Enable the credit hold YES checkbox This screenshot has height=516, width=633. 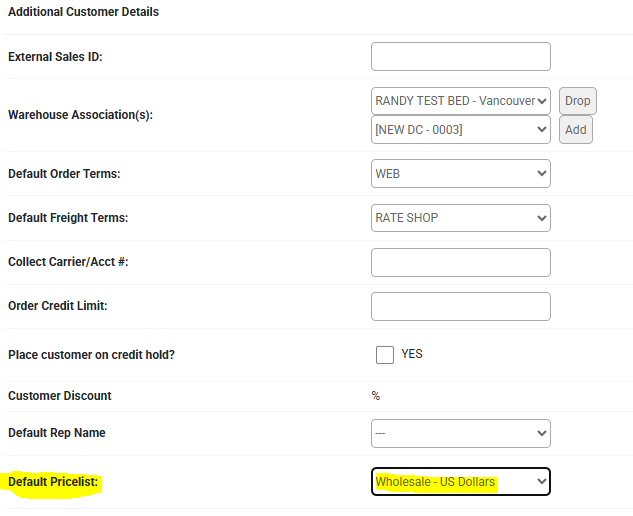coord(385,354)
